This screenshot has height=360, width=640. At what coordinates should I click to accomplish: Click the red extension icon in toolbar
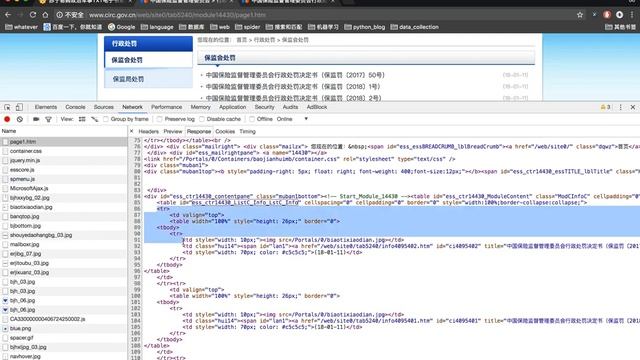pos(607,15)
